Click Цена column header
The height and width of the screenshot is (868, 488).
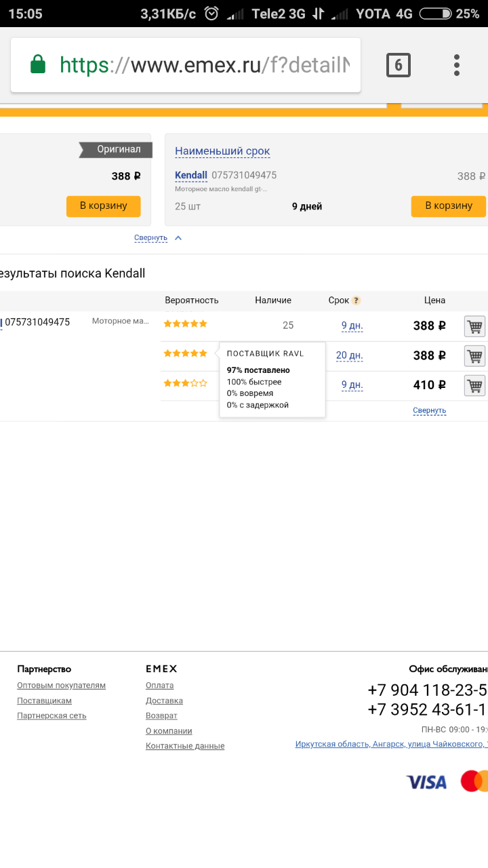coord(435,300)
